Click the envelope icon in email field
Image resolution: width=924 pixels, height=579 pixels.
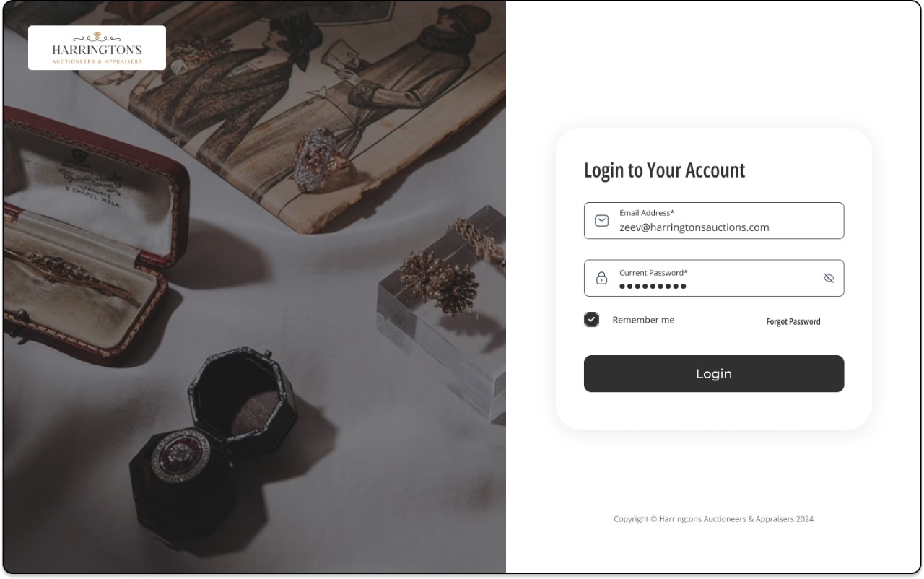(x=601, y=221)
